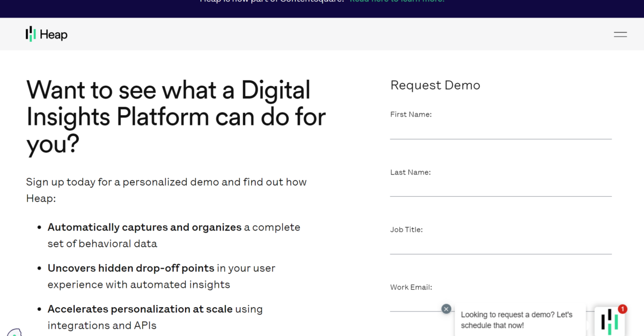
Task: Click the 'Request Demo' form heading
Action: coord(435,85)
